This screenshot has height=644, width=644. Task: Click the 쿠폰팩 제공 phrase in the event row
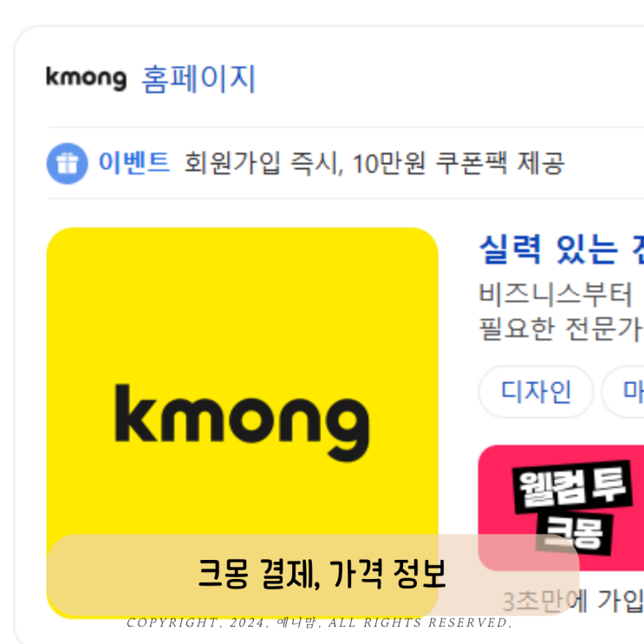(500, 163)
